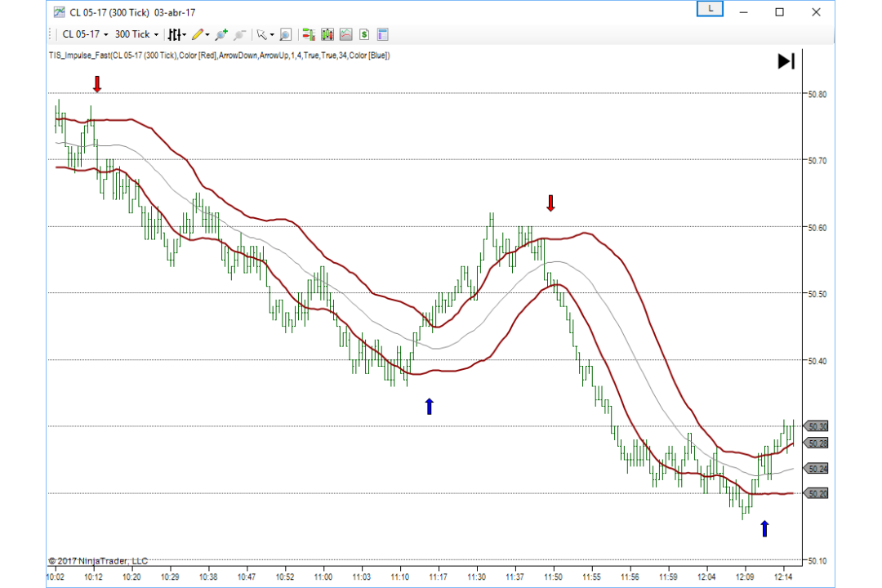Select the blue up arrow near 11:17
Viewport: 882px width, 588px height.
(x=430, y=406)
